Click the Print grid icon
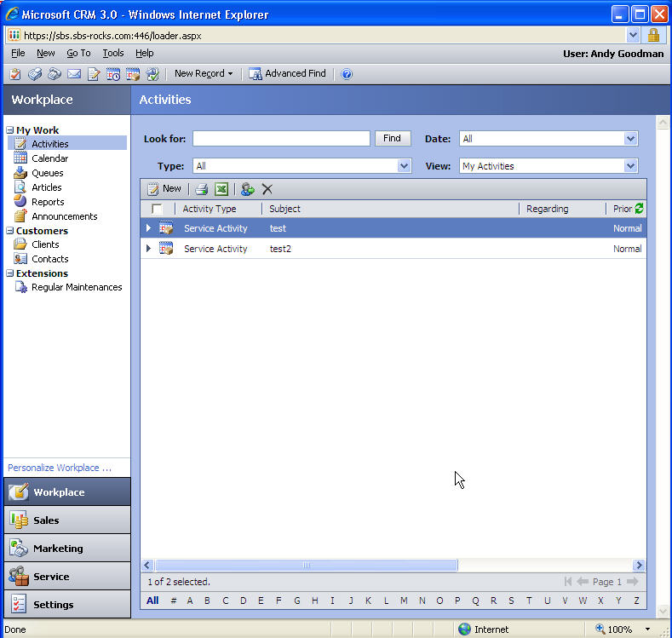Screen dimensions: 672x638 point(201,189)
